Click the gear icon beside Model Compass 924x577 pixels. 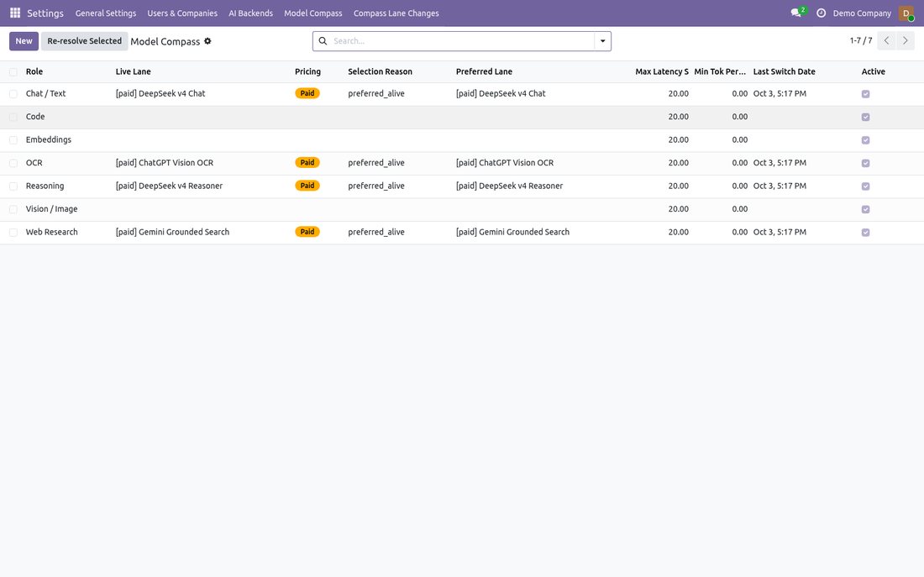click(x=207, y=41)
